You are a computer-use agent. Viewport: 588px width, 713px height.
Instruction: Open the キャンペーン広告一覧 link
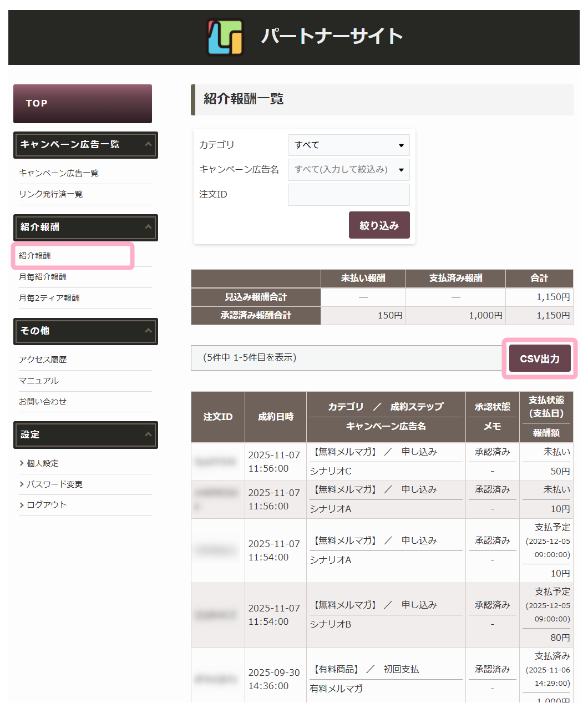(x=59, y=173)
